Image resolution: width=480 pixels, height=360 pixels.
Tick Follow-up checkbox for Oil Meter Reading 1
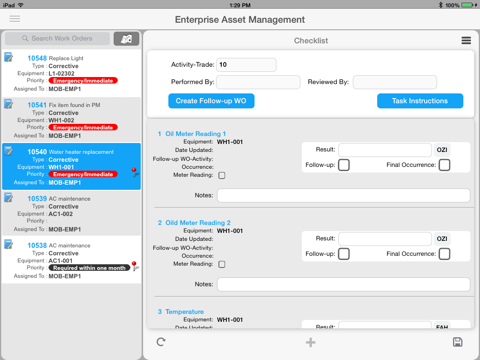coord(344,165)
